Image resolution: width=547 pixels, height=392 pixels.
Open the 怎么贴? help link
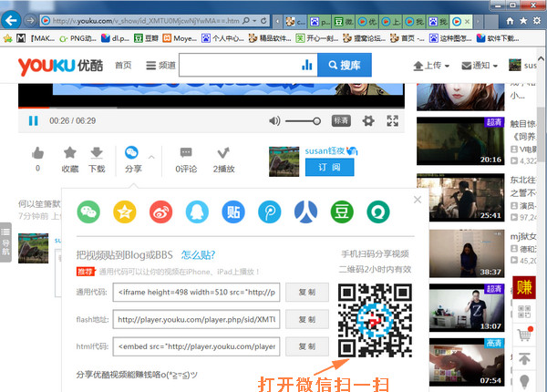[x=198, y=255]
